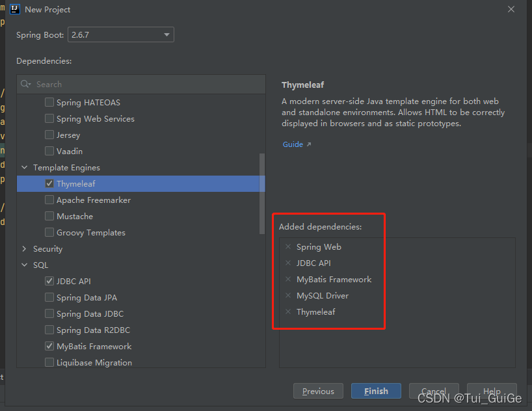Select MyBatis Framework in added list
Viewport: 532px width, 411px height.
point(334,280)
